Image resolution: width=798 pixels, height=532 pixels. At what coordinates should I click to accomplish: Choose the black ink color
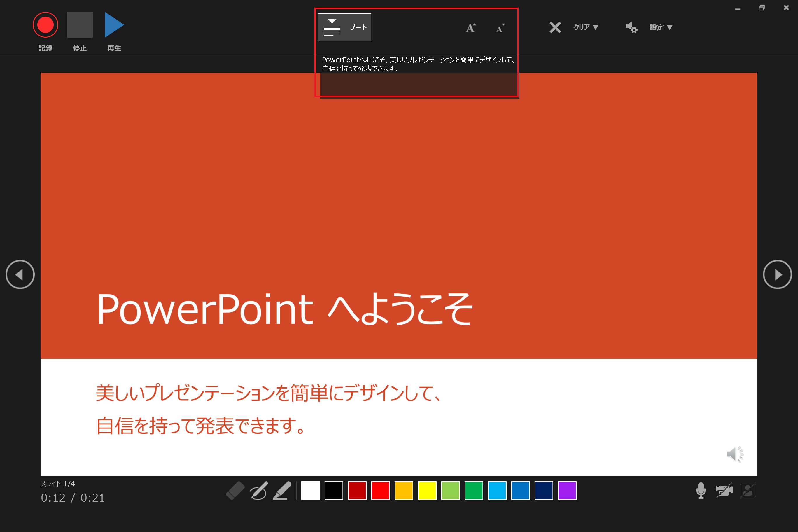(x=334, y=491)
